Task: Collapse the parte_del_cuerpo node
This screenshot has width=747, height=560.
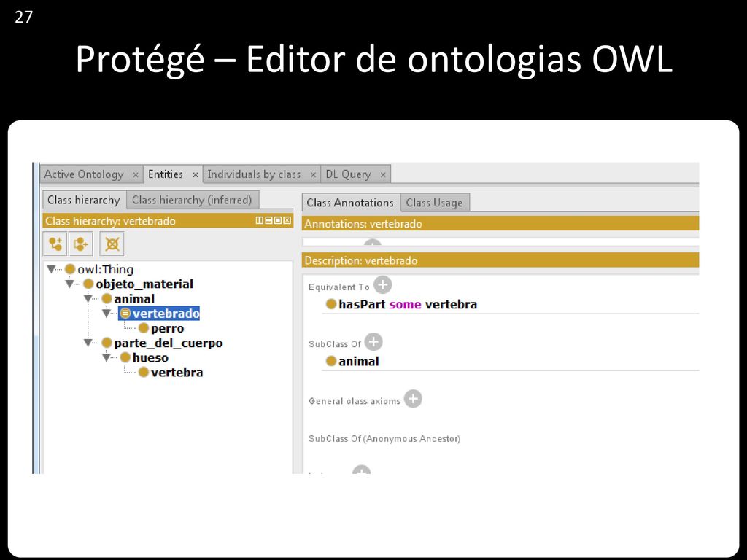Action: point(88,343)
